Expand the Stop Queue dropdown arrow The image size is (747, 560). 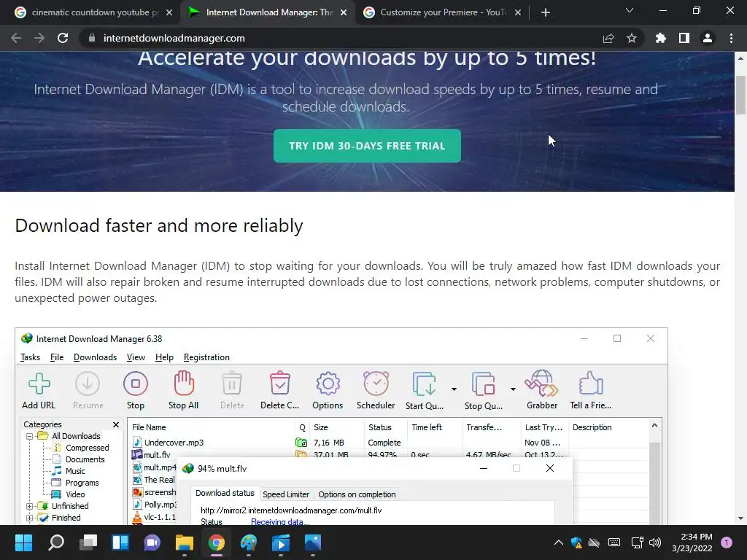coord(513,389)
